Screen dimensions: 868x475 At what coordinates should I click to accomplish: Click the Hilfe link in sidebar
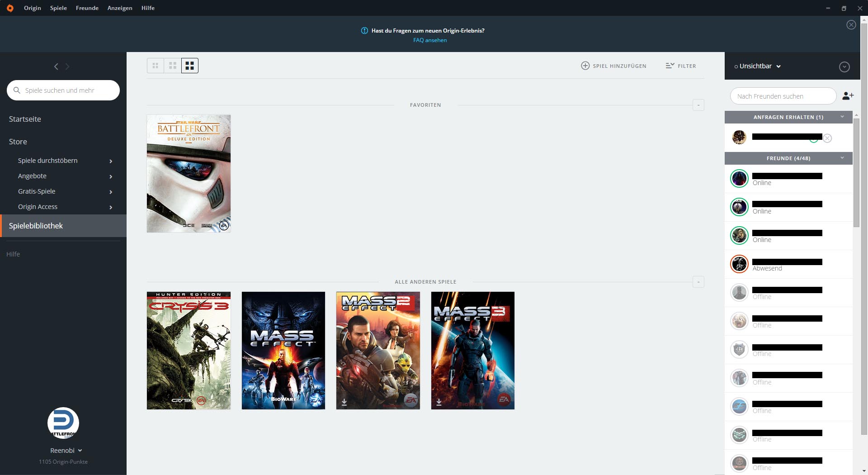(13, 254)
